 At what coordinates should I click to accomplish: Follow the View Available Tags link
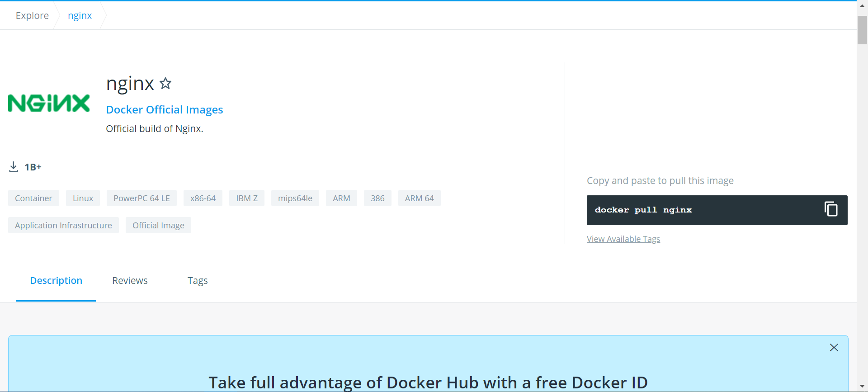[x=623, y=239]
